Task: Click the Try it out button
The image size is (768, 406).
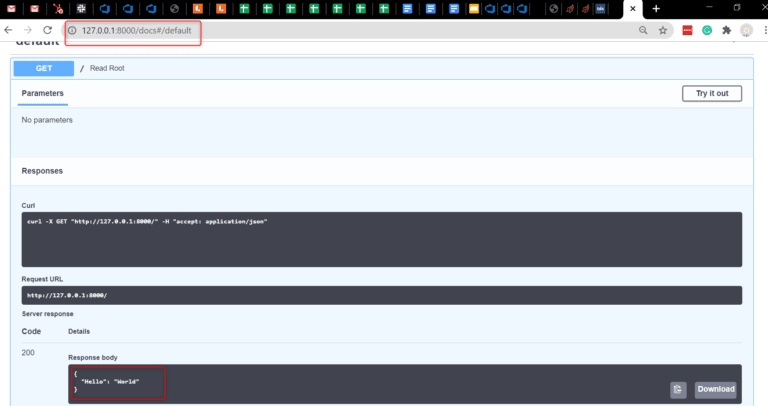Action: (x=712, y=93)
